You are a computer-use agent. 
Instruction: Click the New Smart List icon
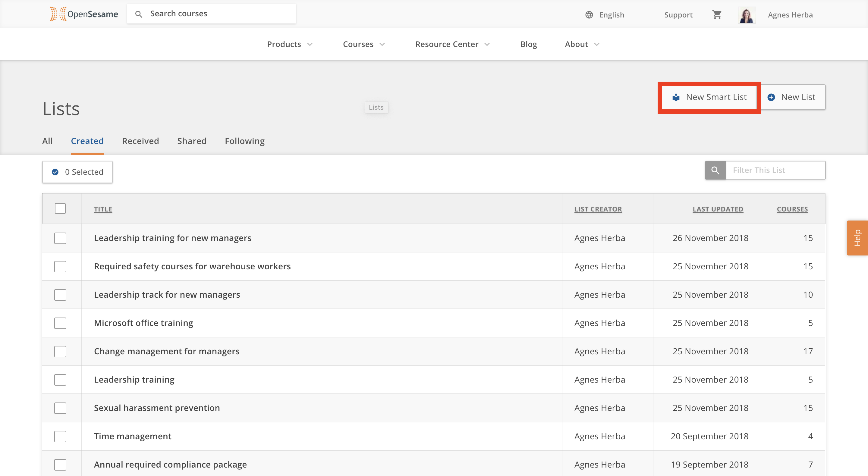pyautogui.click(x=676, y=97)
